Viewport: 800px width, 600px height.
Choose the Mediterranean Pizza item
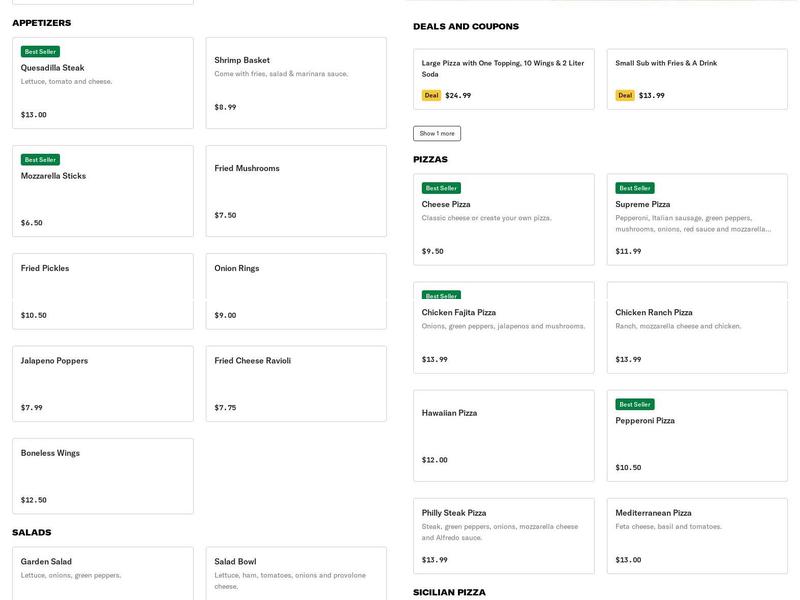(697, 536)
